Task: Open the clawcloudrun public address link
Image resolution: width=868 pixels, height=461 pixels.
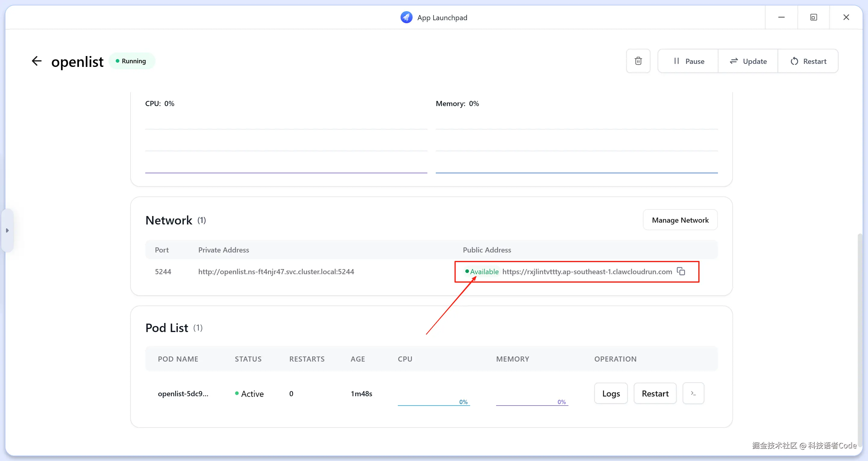Action: 587,271
